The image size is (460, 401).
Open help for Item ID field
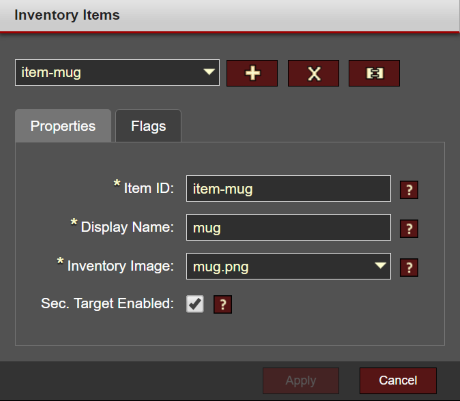[409, 190]
